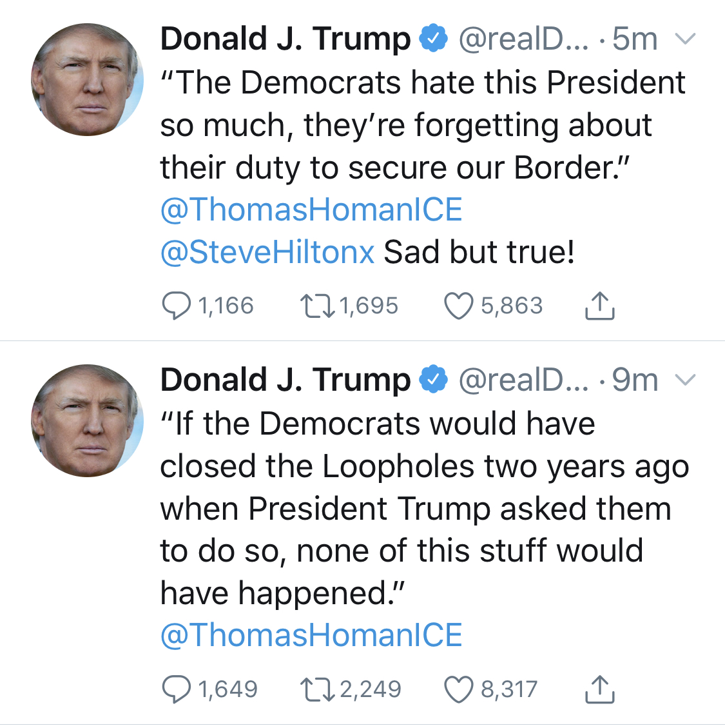Retweet the 'Sad but true!' tweet
Screen dimensions: 725x728
point(317,306)
